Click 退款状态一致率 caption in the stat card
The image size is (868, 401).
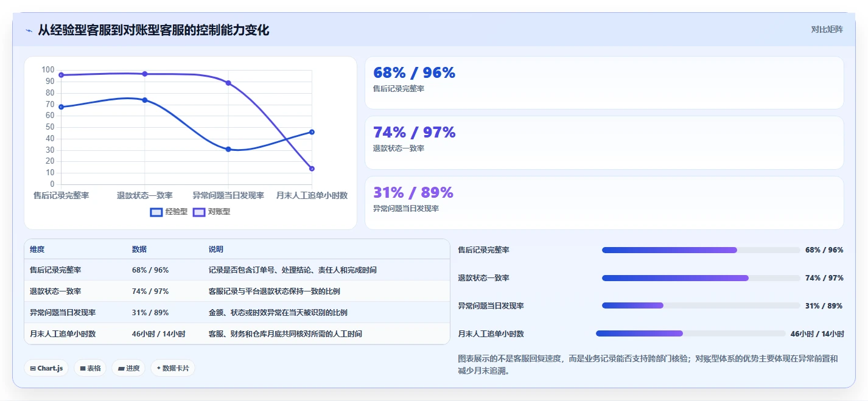pos(399,148)
